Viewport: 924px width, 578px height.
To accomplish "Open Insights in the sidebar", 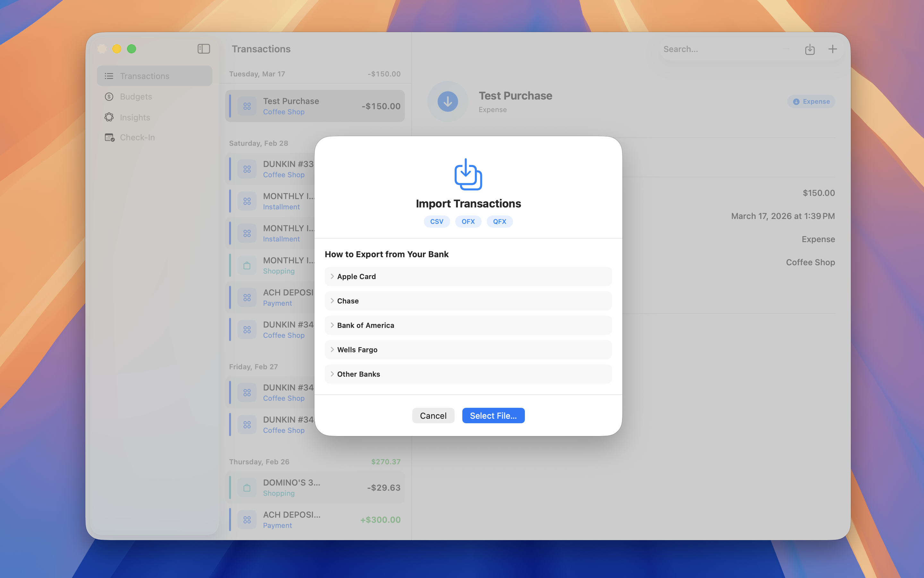I will pos(155,117).
